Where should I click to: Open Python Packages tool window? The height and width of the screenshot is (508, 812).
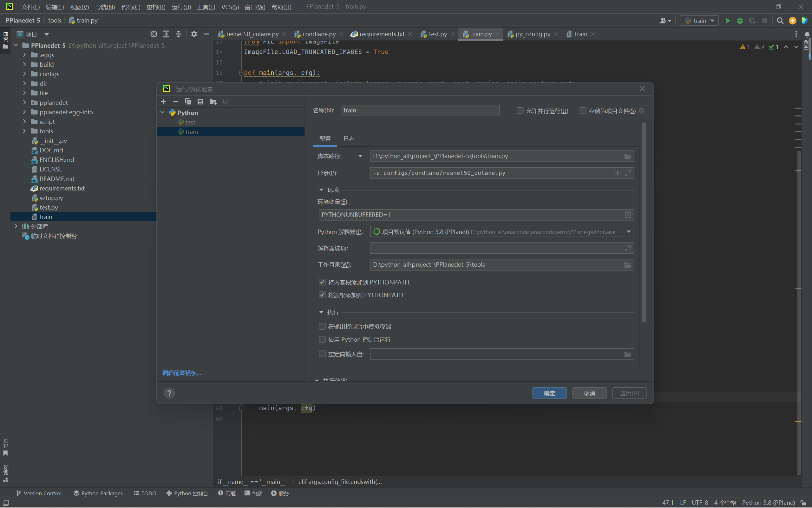click(x=98, y=493)
